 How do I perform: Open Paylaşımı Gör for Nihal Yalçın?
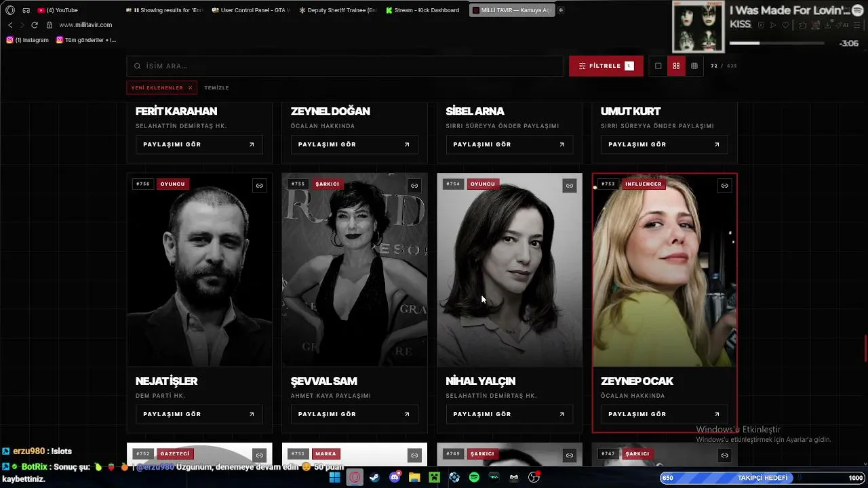(x=509, y=414)
